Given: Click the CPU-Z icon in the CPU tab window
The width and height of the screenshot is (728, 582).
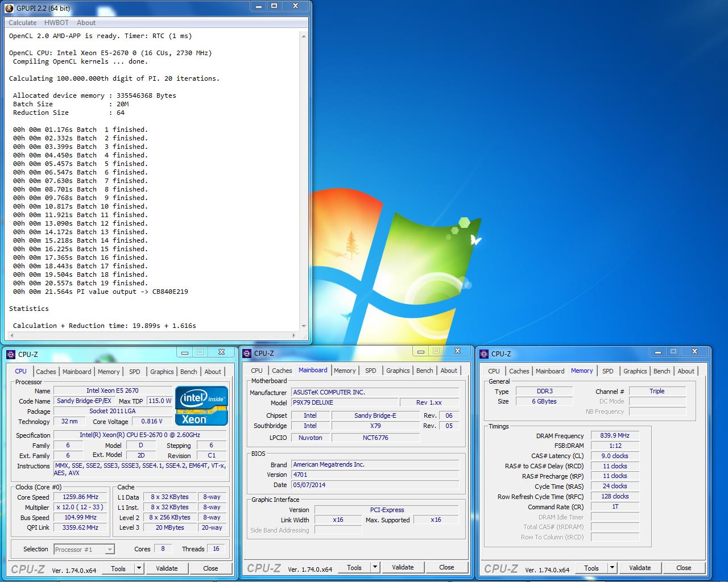Looking at the screenshot, I should click(11, 354).
